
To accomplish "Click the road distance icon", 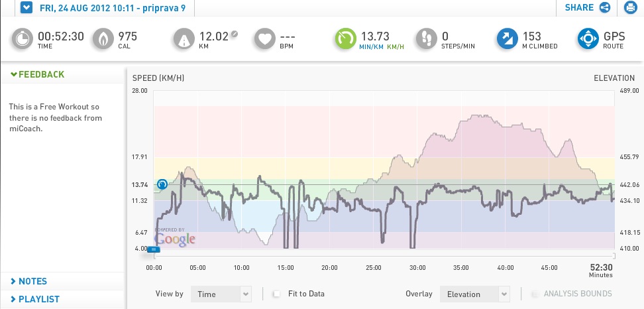I will [184, 39].
